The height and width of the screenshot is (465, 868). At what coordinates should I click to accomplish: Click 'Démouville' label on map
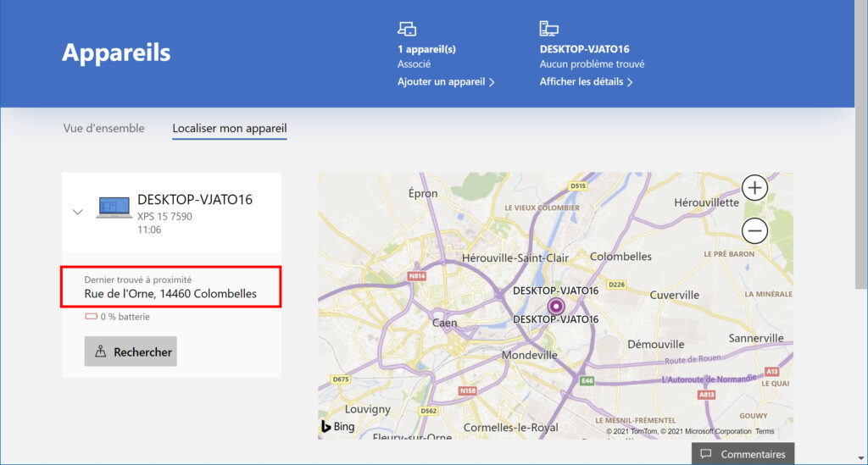(x=655, y=345)
